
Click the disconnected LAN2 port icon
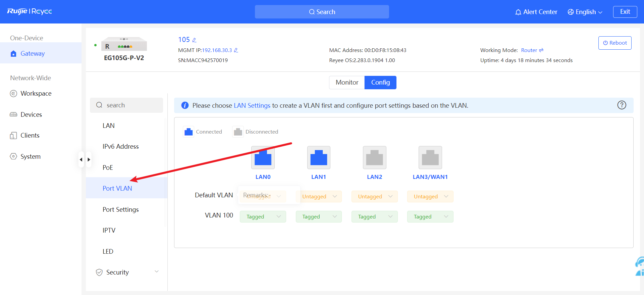pos(374,157)
